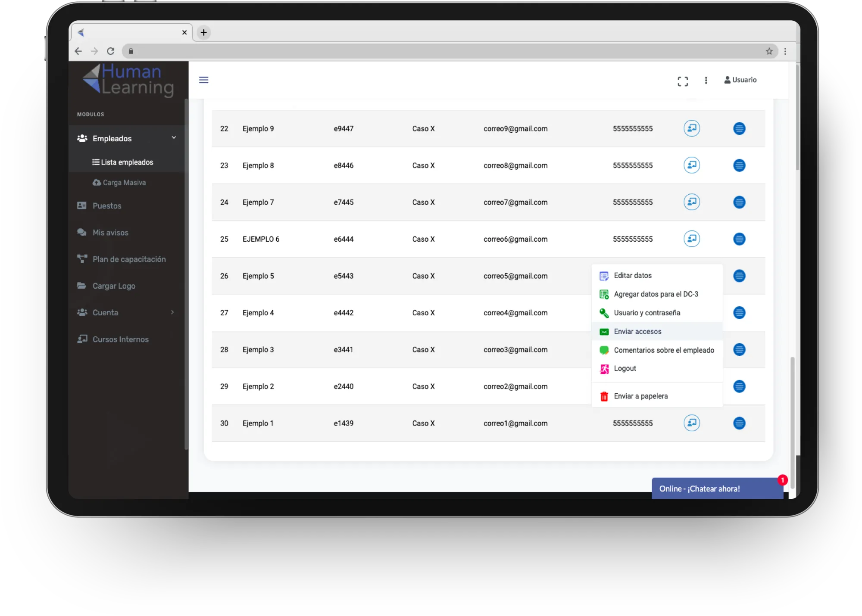Go to Plan de capacitación module
The width and height of the screenshot is (862, 616).
129,259
